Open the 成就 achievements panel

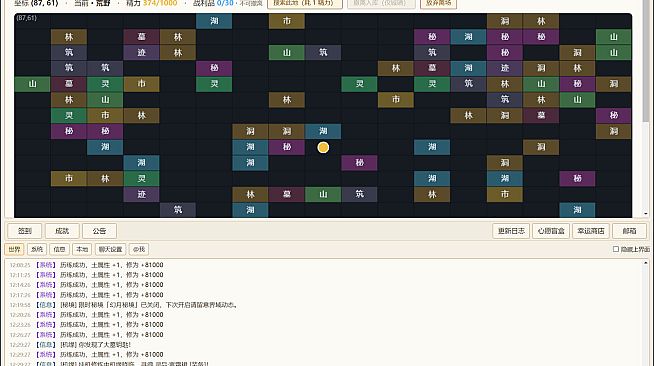[62, 231]
